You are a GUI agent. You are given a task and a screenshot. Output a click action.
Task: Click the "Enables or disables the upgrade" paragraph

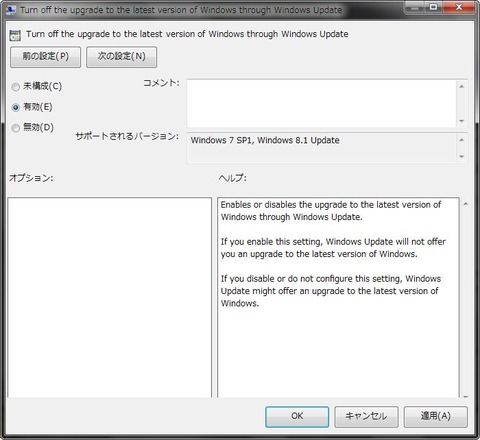pyautogui.click(x=331, y=211)
